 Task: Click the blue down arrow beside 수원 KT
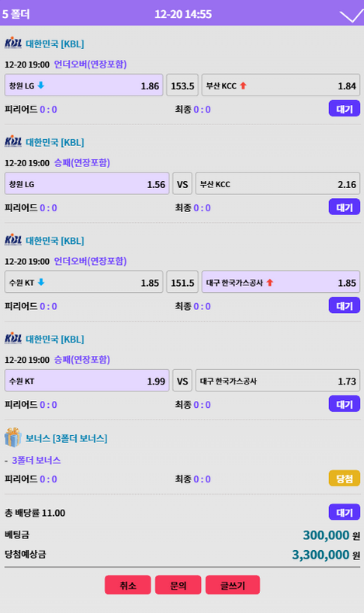40,282
